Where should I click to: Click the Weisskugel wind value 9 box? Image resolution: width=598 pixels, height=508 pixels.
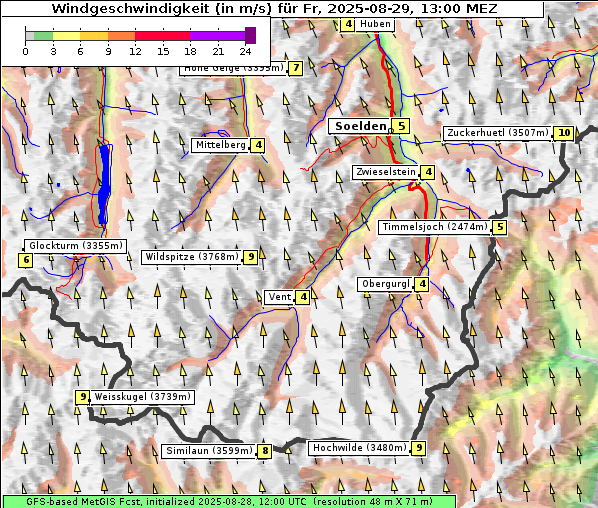[x=82, y=397]
